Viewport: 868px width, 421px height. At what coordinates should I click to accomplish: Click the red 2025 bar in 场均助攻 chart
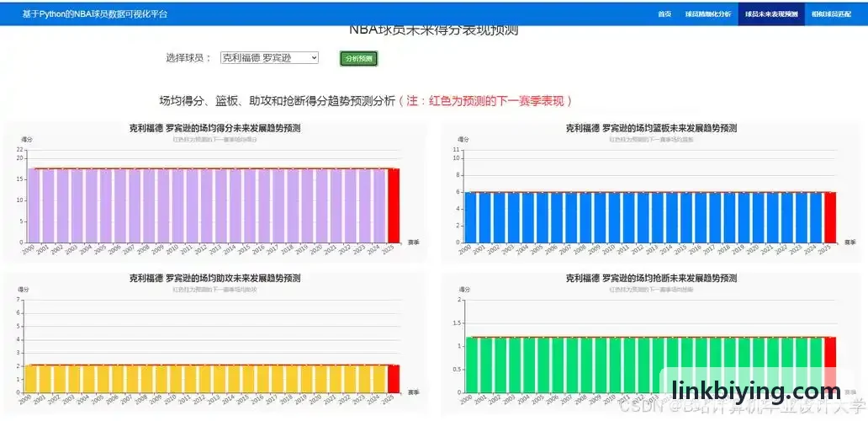click(x=393, y=379)
